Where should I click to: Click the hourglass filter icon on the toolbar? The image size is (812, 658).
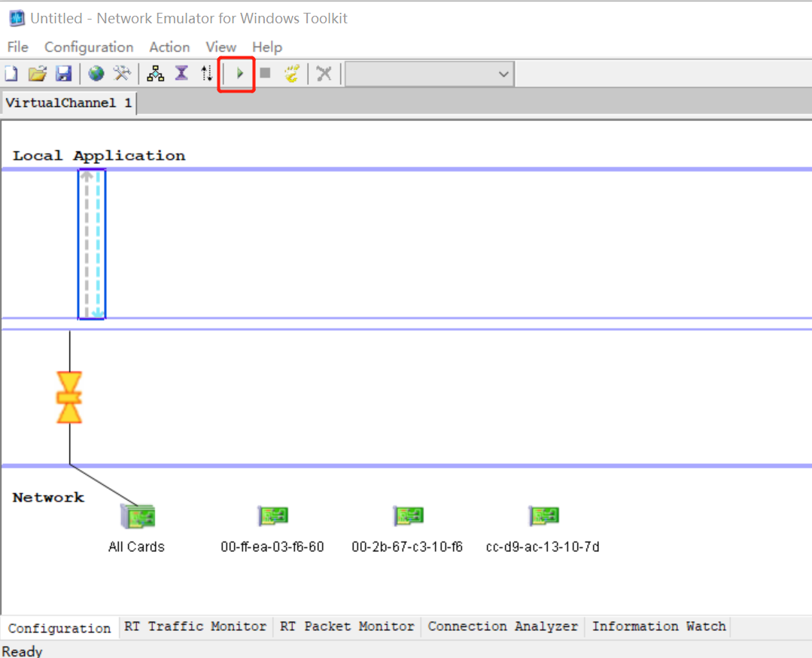[181, 73]
